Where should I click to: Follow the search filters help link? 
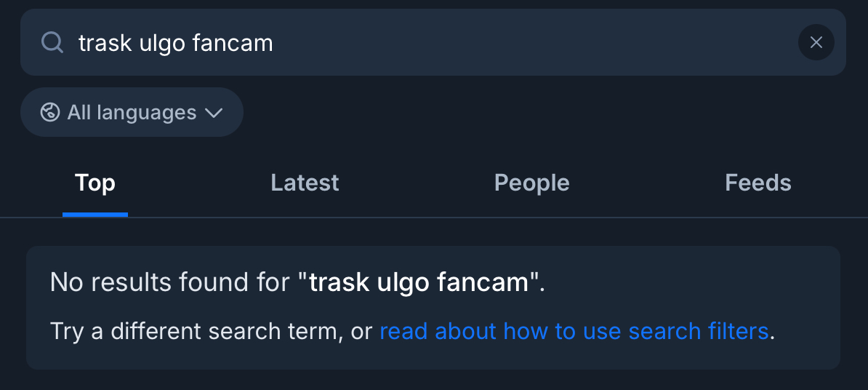click(x=574, y=331)
